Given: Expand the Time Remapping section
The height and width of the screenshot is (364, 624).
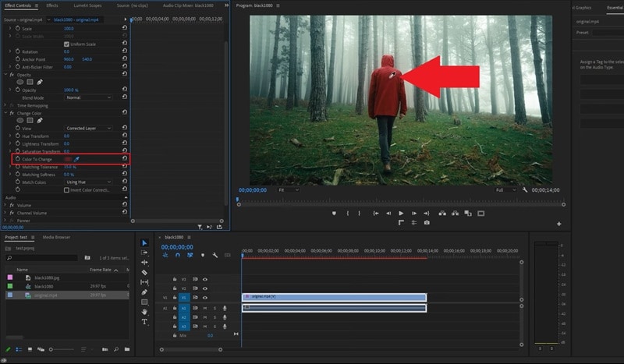Looking at the screenshot, I should [x=5, y=105].
